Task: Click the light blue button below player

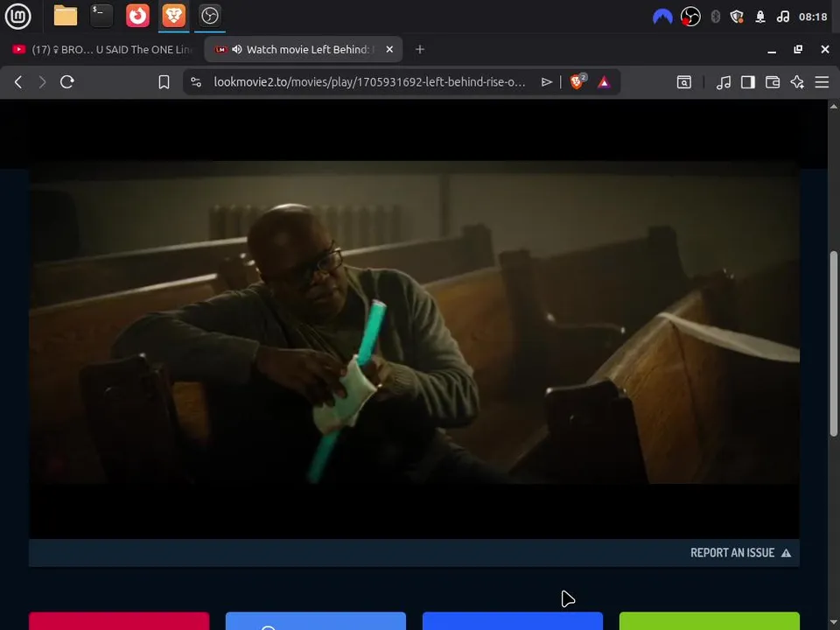Action: click(316, 621)
